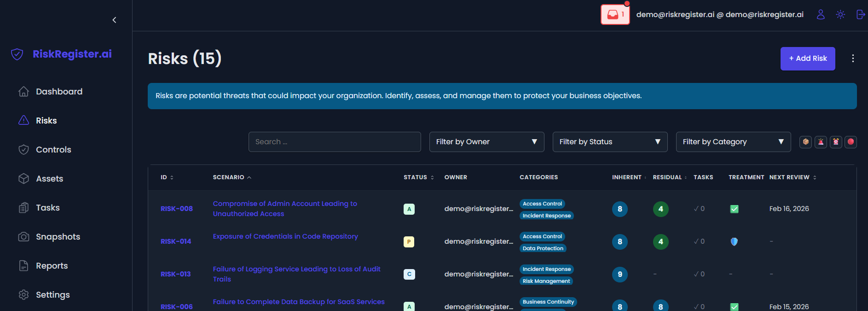Click the red siren filter icon
The image size is (868, 311).
pyautogui.click(x=821, y=142)
